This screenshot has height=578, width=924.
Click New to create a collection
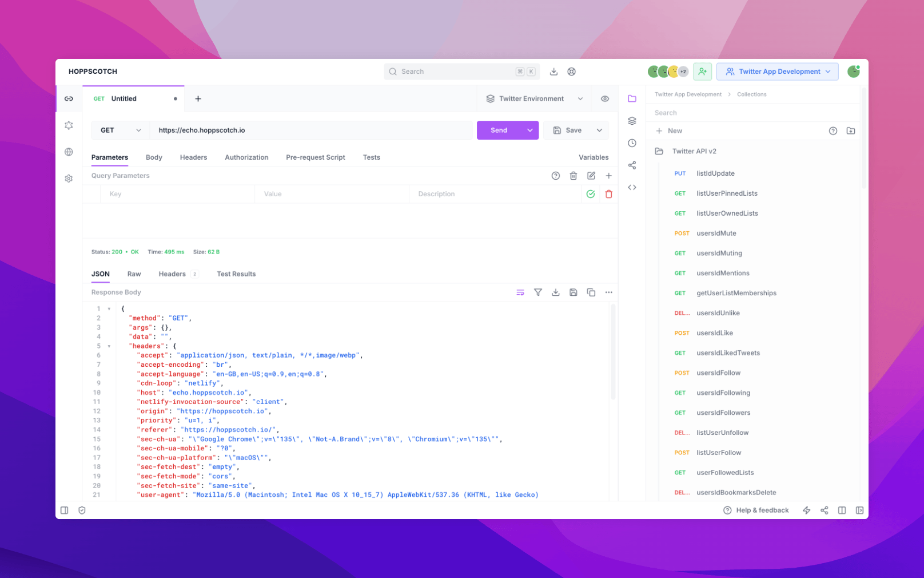tap(669, 131)
